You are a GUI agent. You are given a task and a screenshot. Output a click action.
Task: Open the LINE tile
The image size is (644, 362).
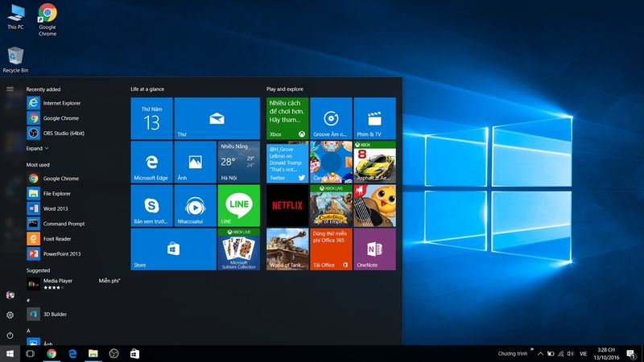click(238, 206)
